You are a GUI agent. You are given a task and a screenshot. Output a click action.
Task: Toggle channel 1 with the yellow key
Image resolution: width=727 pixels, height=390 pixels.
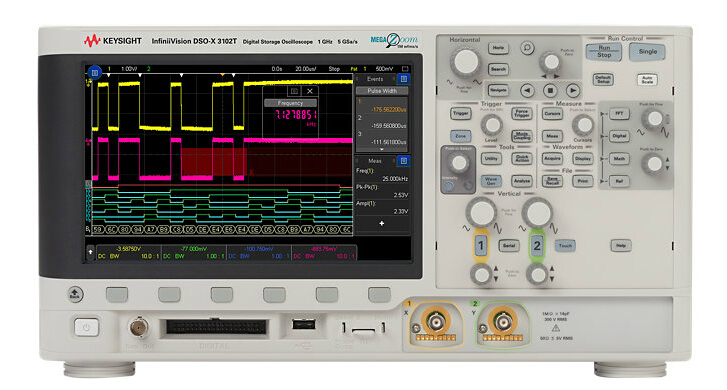point(481,245)
